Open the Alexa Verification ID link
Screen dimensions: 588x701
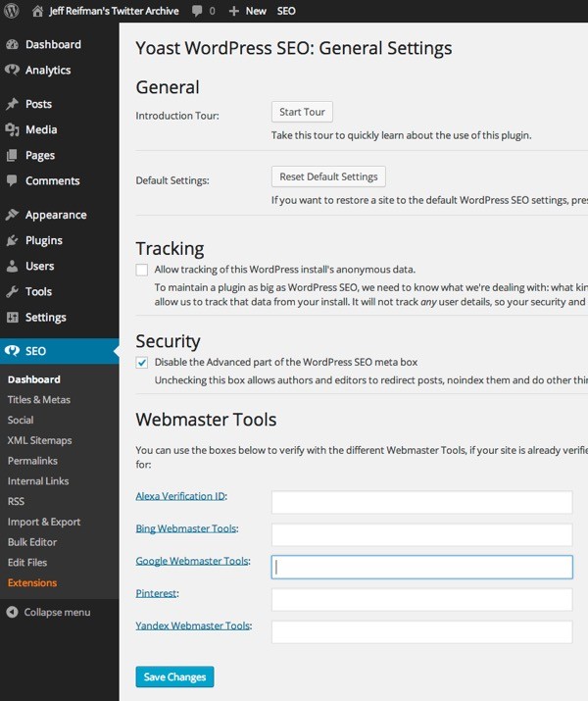pos(180,496)
